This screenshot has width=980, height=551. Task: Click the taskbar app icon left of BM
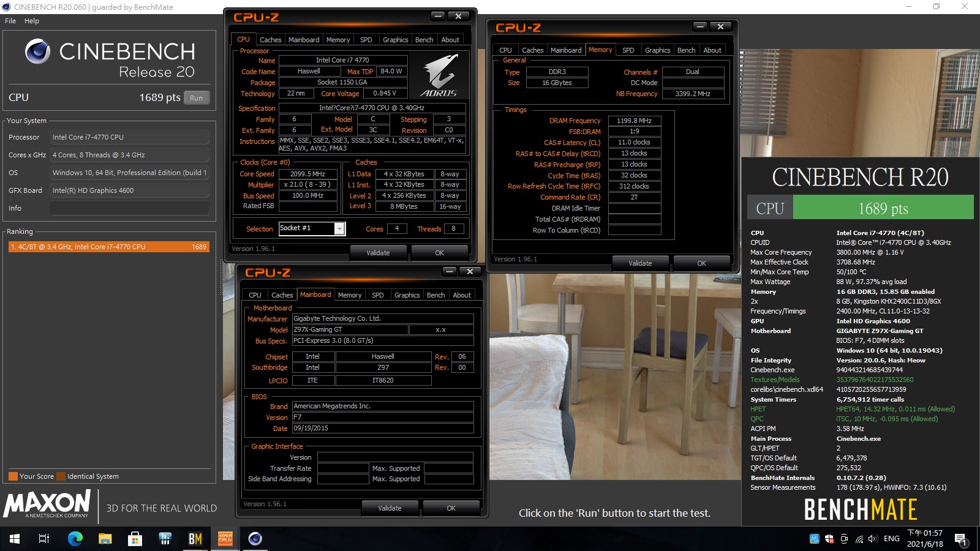pos(165,539)
